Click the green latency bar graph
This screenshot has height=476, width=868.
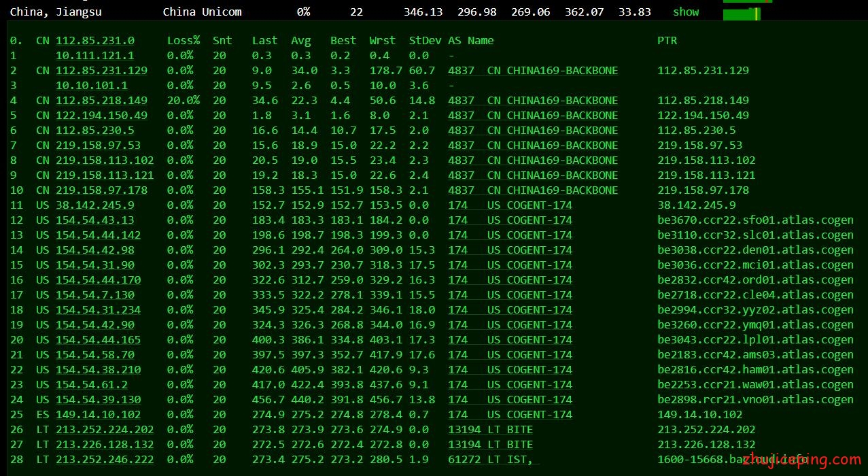[742, 13]
